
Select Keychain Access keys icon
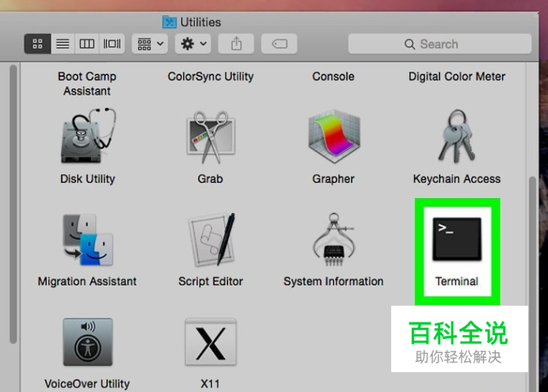(456, 136)
